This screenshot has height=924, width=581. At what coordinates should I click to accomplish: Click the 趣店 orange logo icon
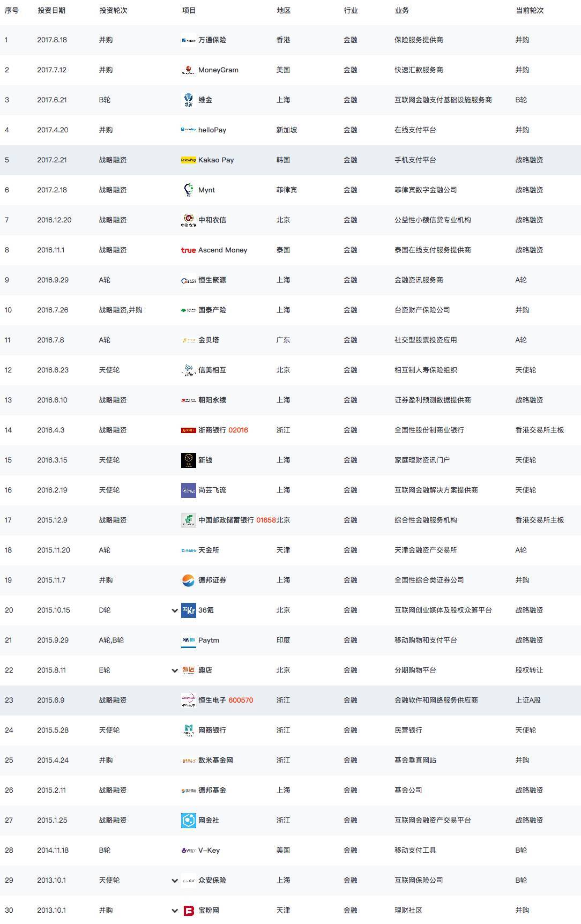pos(188,670)
